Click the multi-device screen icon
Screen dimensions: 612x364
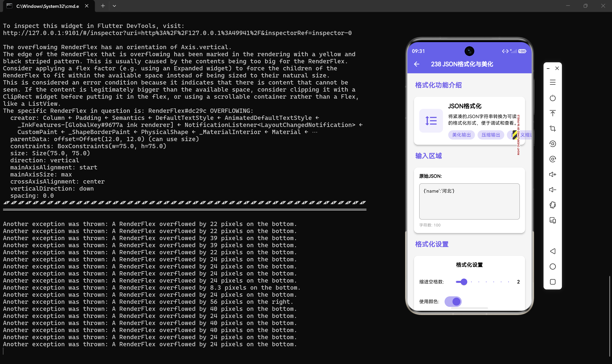[553, 220]
